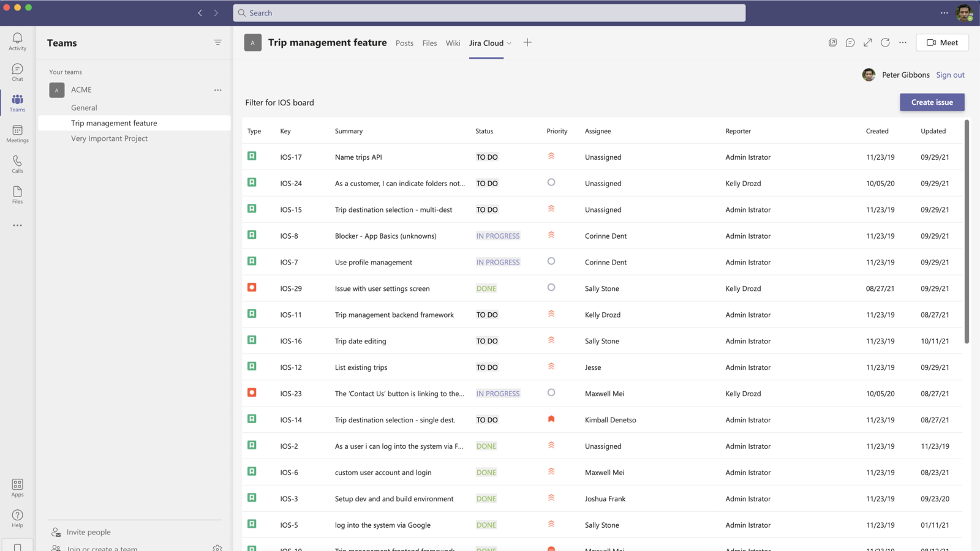Viewport: 980px width, 551px height.
Task: Open the sidebar more apps ellipsis
Action: 17,225
